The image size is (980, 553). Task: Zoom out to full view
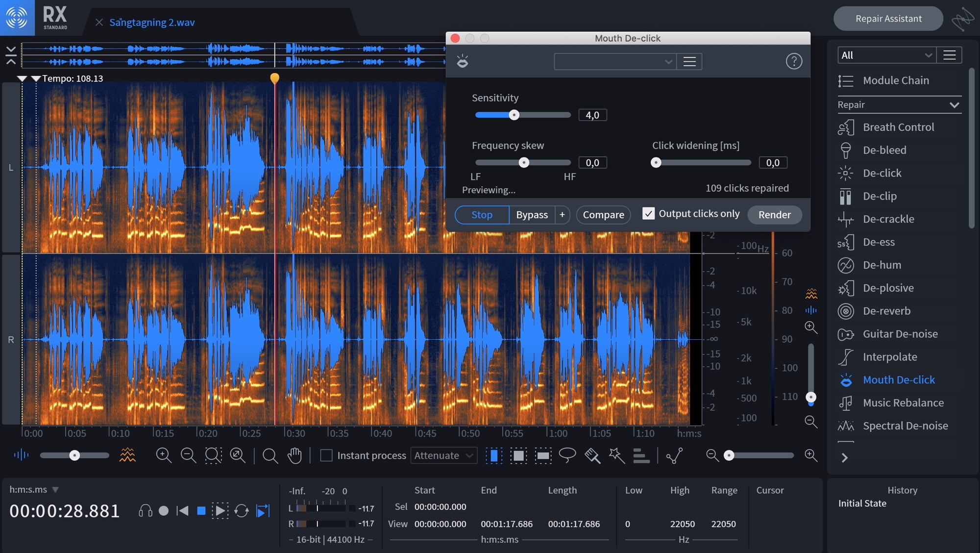tap(238, 455)
